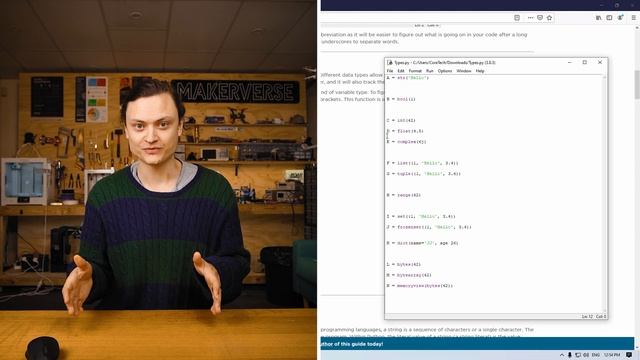This screenshot has height=360, width=640.
Task: Place cursor on the 'J = frozenset' line
Action: click(x=429, y=227)
